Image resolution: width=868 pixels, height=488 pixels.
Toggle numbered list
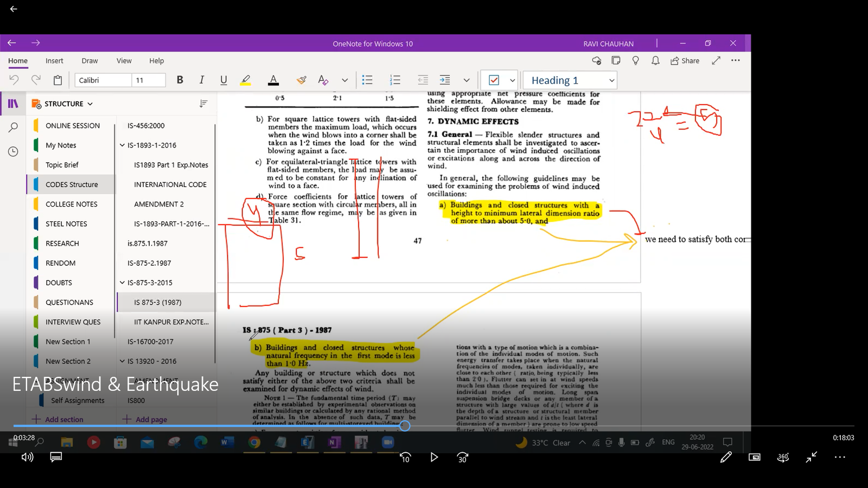point(395,80)
